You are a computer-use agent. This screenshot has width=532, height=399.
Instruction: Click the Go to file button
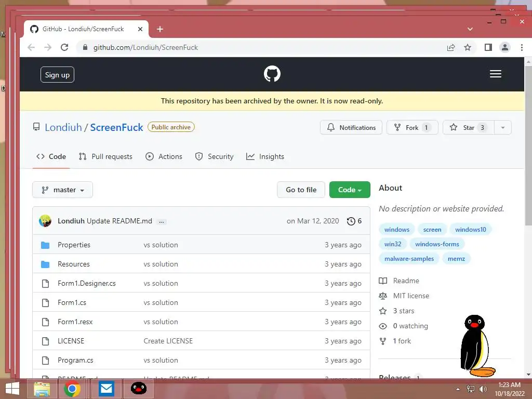click(301, 190)
